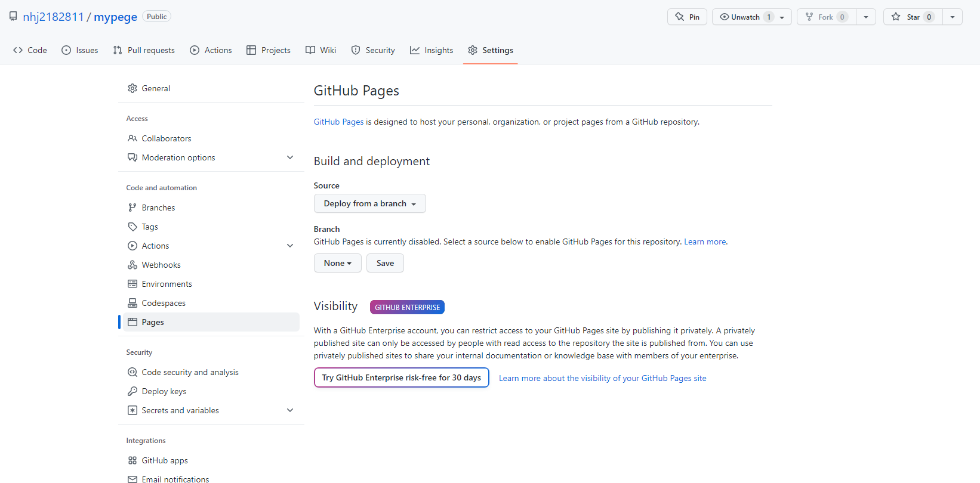Click the Email notifications envelope icon
Viewport: 980px width, 483px height.
(x=132, y=479)
